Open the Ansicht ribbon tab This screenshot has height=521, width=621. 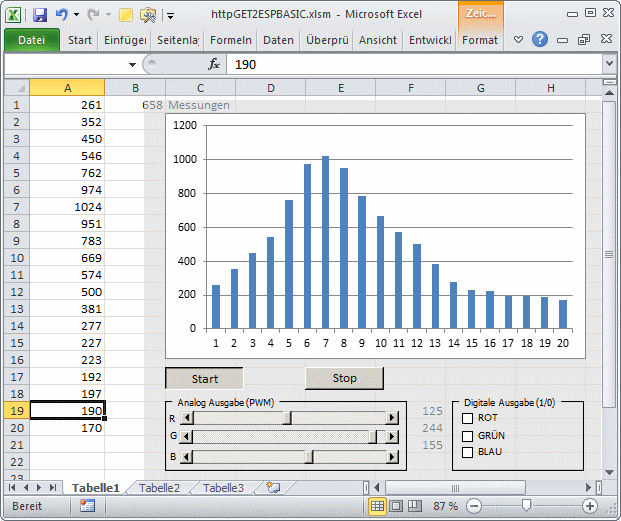(x=378, y=40)
